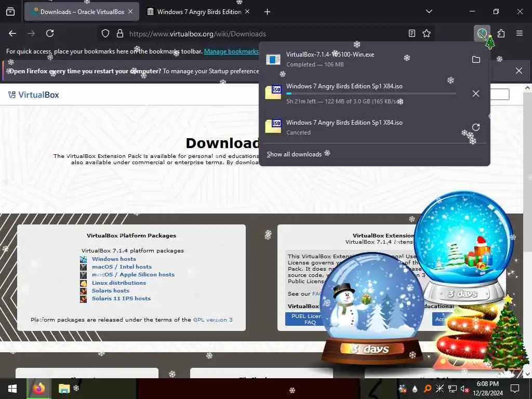Open the Solaris 11 IPS hosts link
The height and width of the screenshot is (399, 532).
121,298
